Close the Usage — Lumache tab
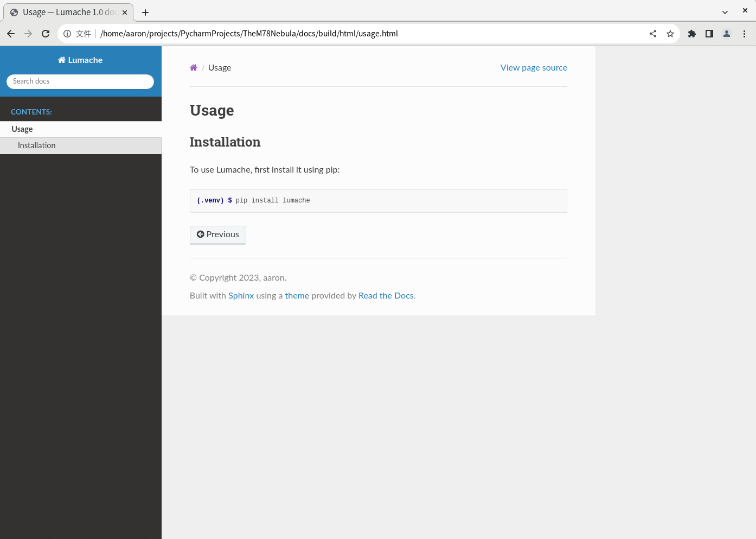This screenshot has height=539, width=756. (125, 12)
